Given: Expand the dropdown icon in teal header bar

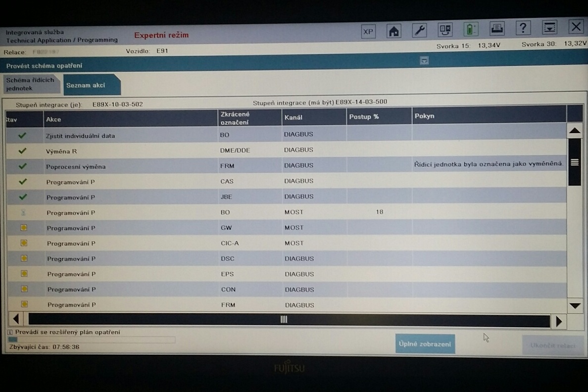Looking at the screenshot, I should [424, 60].
